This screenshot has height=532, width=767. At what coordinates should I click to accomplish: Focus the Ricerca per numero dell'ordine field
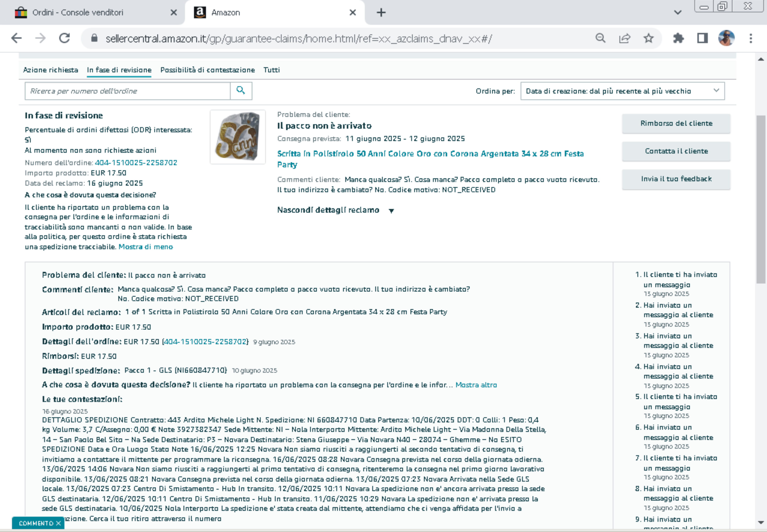click(128, 91)
